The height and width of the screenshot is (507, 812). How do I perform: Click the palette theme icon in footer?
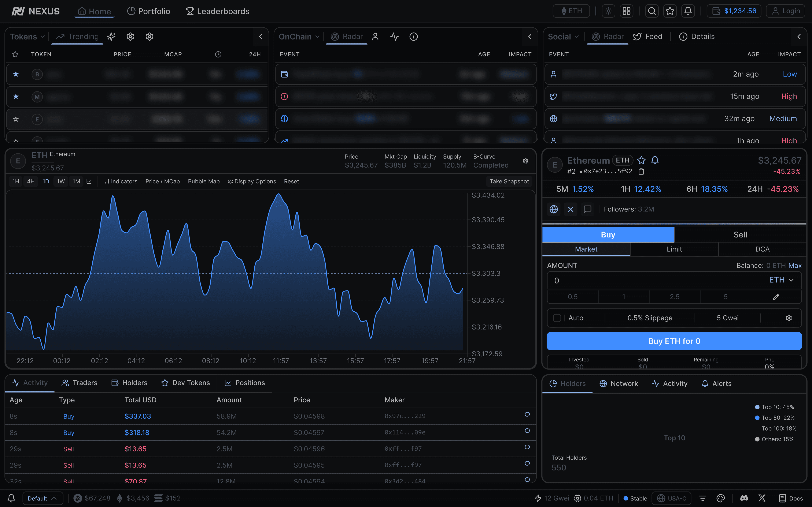pyautogui.click(x=720, y=498)
